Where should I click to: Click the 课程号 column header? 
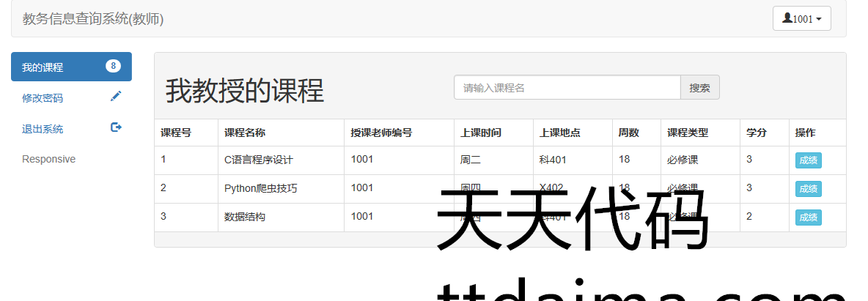176,133
